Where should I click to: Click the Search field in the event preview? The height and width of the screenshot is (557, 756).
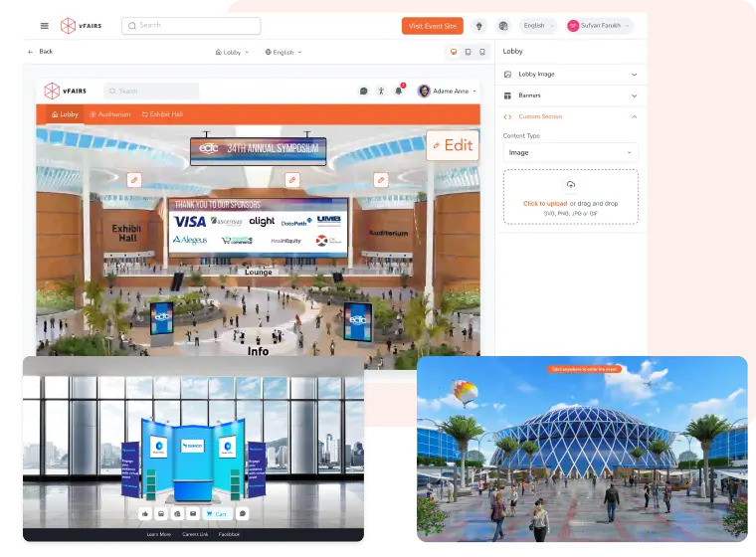click(x=151, y=91)
